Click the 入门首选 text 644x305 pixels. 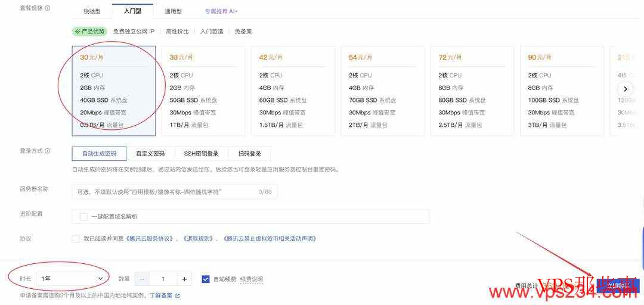212,32
